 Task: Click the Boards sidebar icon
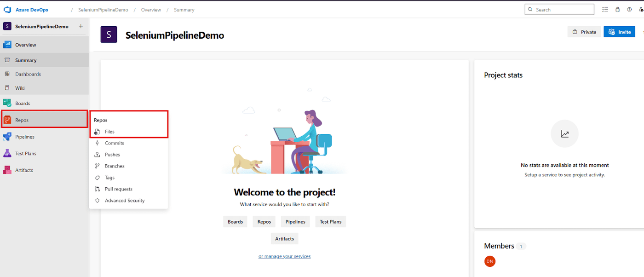(x=7, y=104)
